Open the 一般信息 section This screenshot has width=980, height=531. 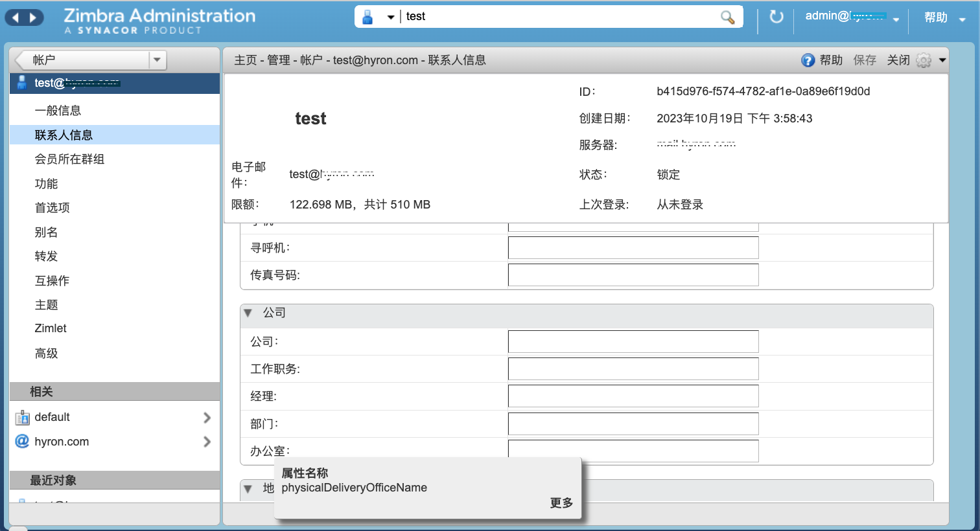pos(115,111)
